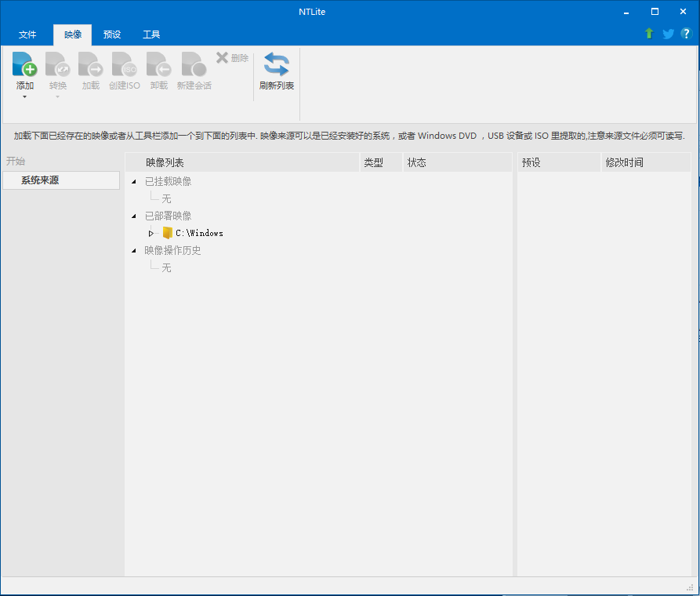Click the 预设 column header in right panel
This screenshot has width=700, height=596.
click(x=560, y=162)
